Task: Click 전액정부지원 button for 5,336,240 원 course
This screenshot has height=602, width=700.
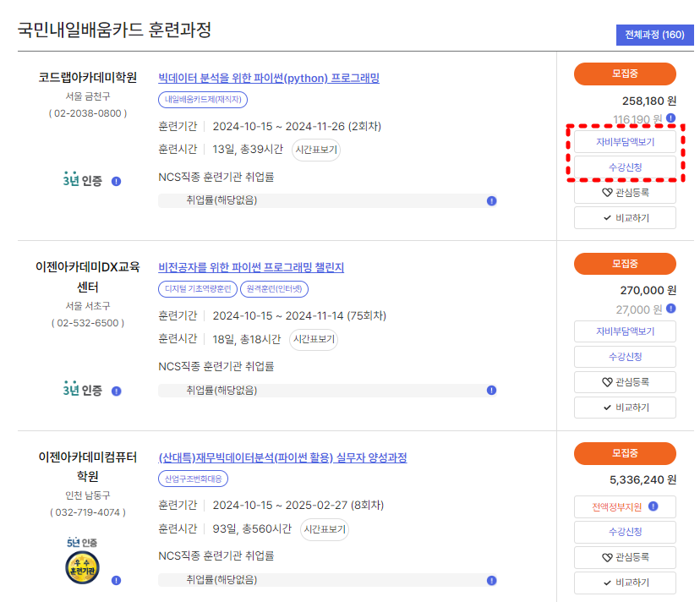Action: tap(625, 506)
